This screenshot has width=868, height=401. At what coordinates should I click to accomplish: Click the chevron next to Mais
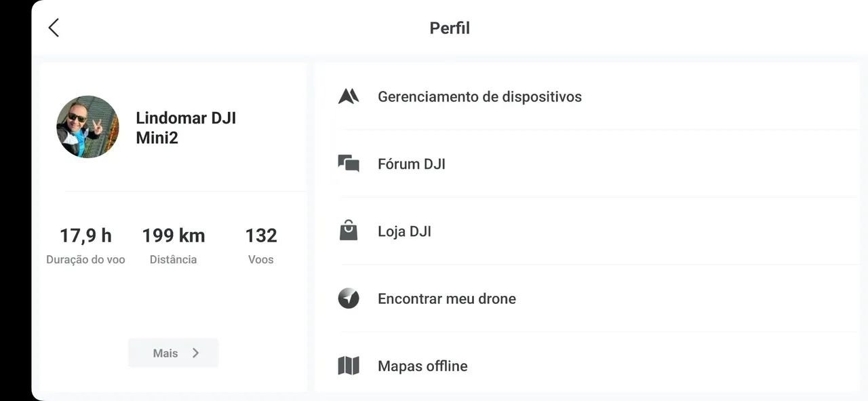(x=196, y=353)
